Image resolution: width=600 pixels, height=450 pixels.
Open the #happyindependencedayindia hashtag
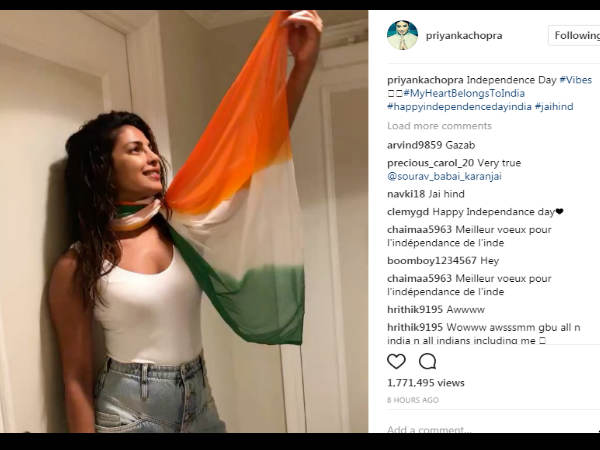click(x=459, y=107)
